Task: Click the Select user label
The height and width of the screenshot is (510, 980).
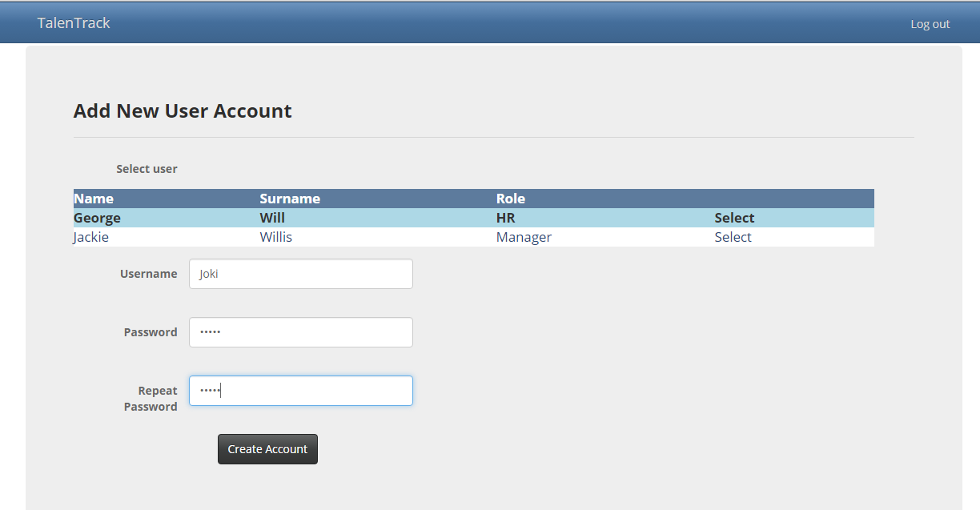Action: (x=147, y=169)
